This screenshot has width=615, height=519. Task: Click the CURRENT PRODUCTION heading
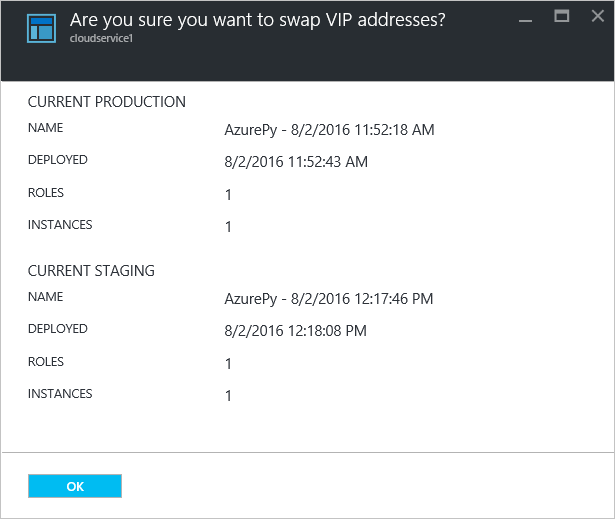tap(106, 102)
